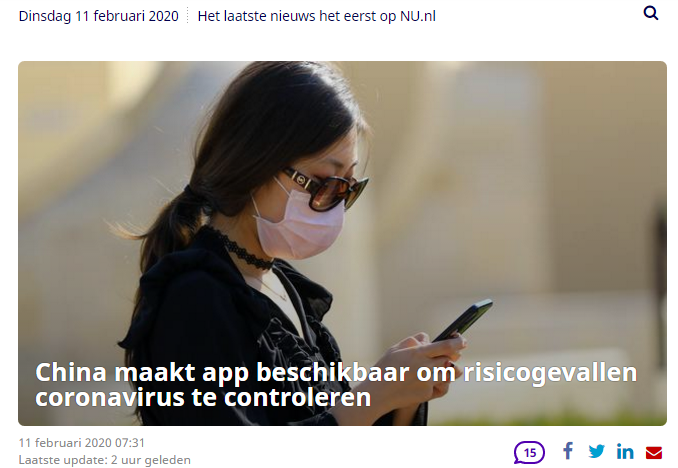
Task: Open the search magnifier icon
Action: pos(651,13)
